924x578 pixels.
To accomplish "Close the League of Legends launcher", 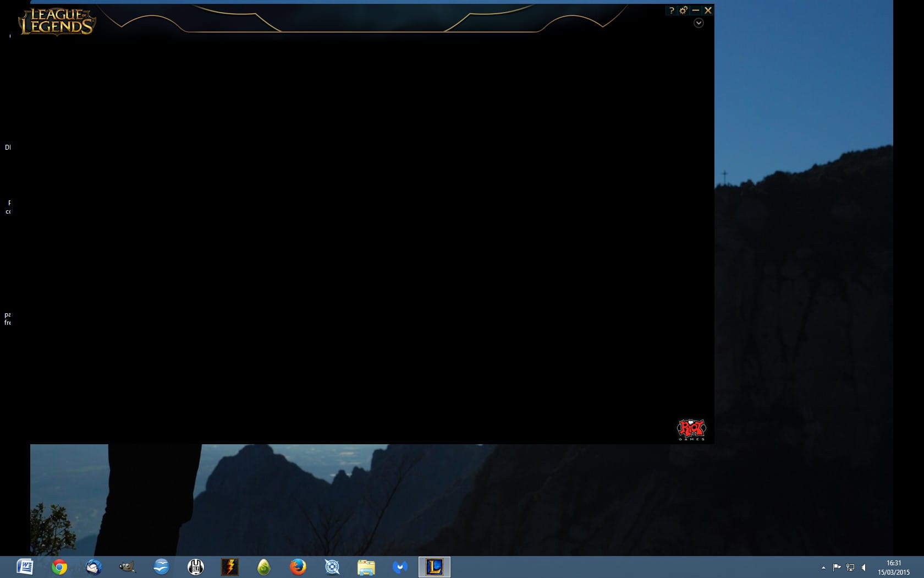I will 708,10.
